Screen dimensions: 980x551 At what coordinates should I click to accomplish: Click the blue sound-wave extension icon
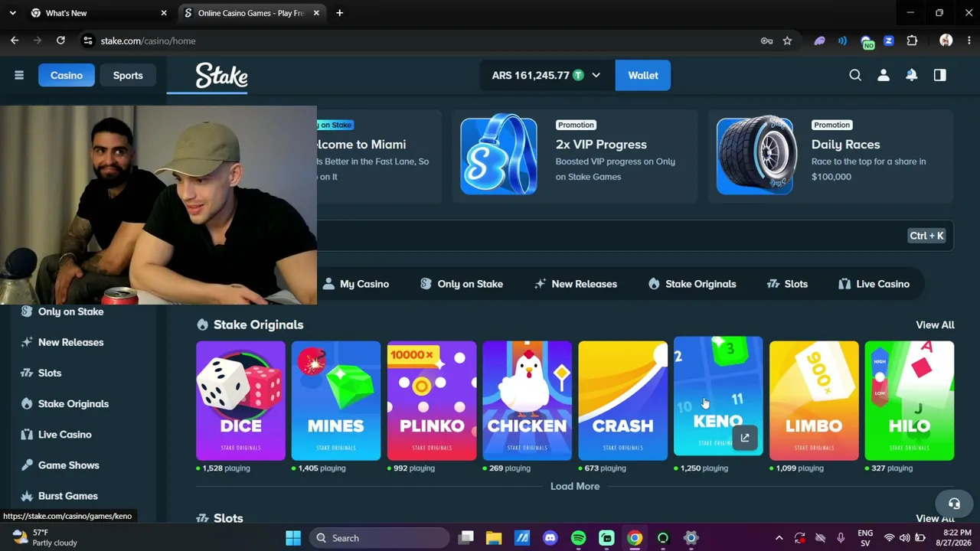842,41
